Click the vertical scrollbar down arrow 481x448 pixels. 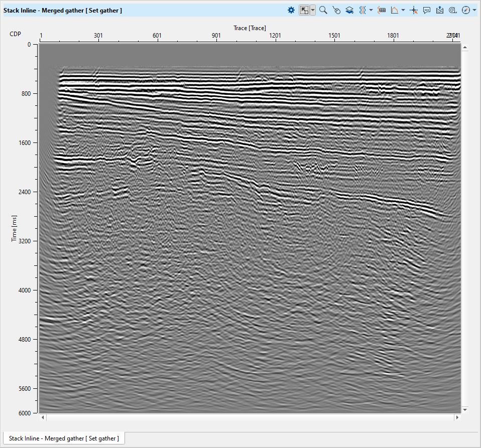(x=464, y=409)
